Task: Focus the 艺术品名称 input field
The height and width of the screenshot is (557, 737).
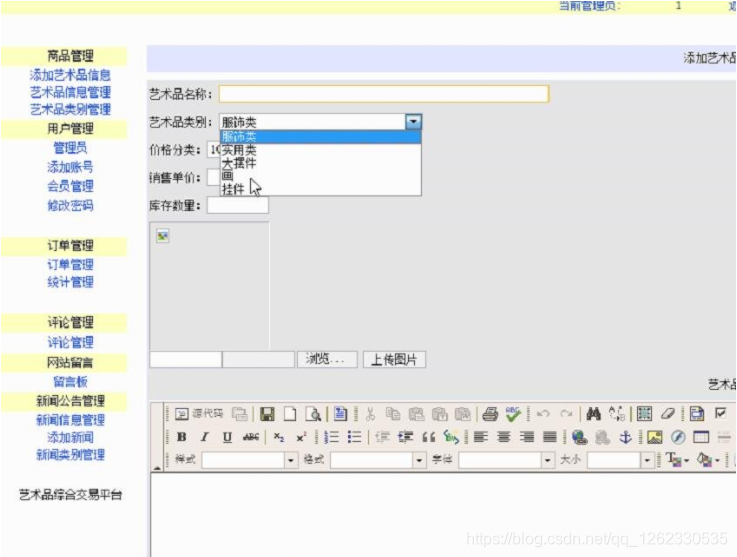Action: [x=384, y=94]
